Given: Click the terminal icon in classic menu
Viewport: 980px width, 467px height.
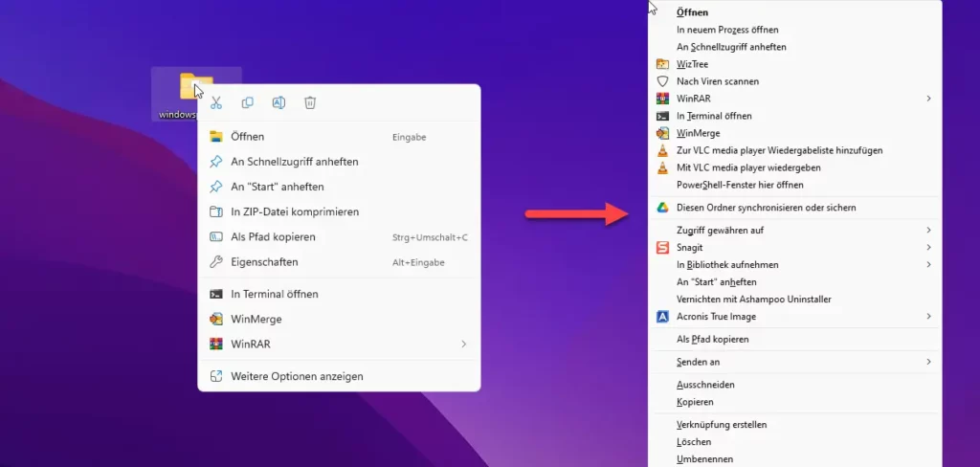Looking at the screenshot, I should pyautogui.click(x=662, y=116).
